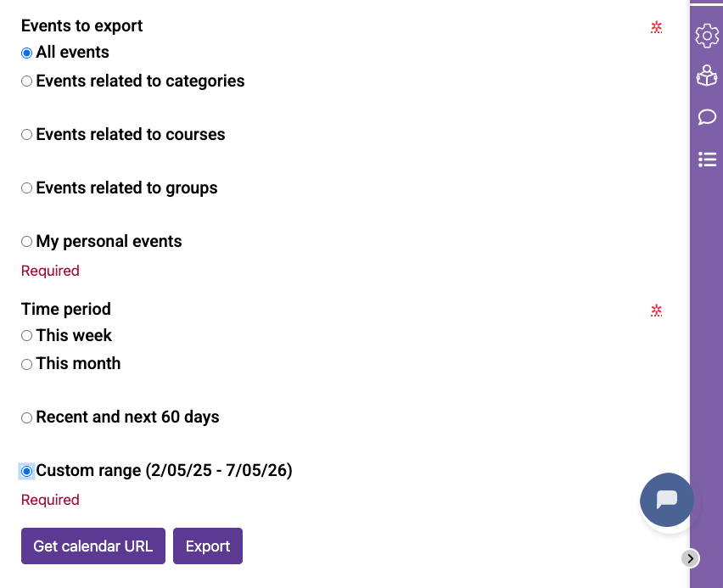
Task: Click required asterisk beside Events to export
Action: tap(656, 27)
